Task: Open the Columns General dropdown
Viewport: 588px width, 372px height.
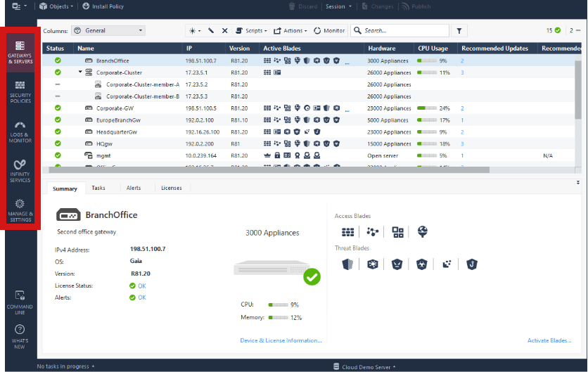Action: [x=113, y=31]
